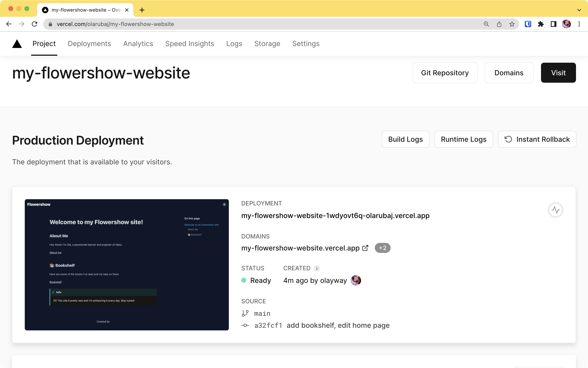Toggle the Storage section visibility
Viewport: 588px width, 368px height.
[267, 44]
